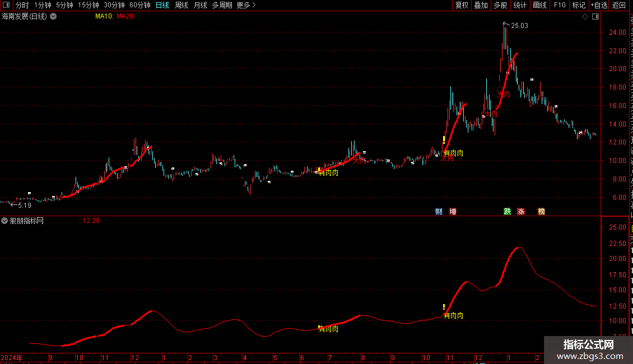This screenshot has width=633, height=364.
Task: Toggle the right side panel icon
Action: click(x=595, y=17)
